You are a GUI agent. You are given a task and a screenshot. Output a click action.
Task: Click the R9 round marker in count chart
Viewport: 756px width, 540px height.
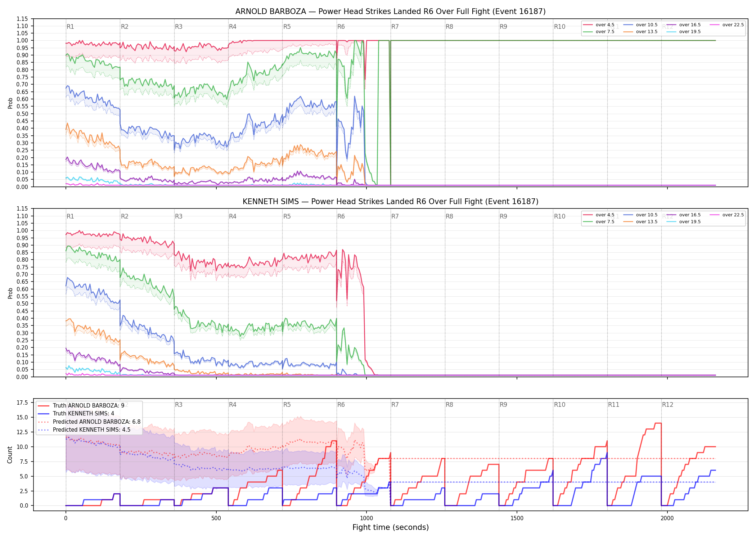tap(503, 405)
